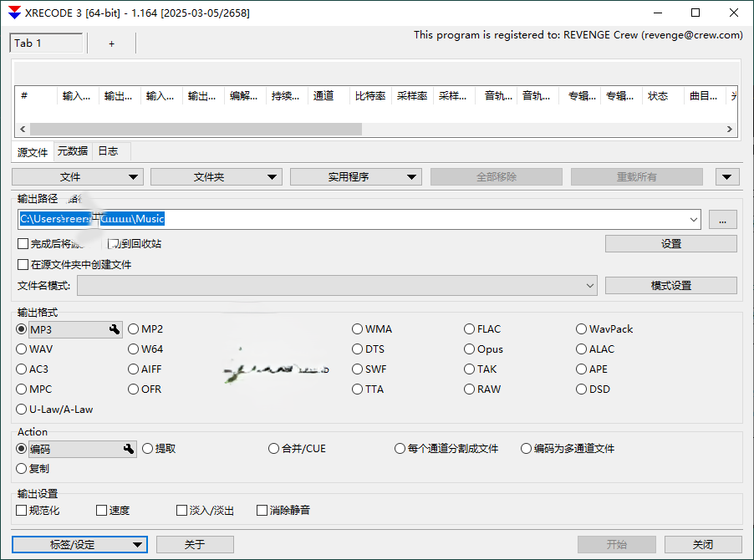Choose DTS output format
The width and height of the screenshot is (754, 560).
click(x=369, y=349)
